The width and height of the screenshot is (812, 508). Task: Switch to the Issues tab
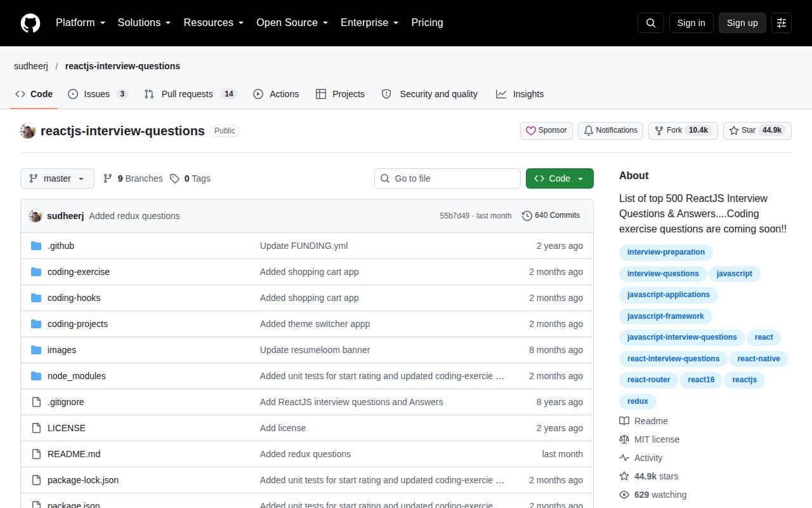pos(98,94)
